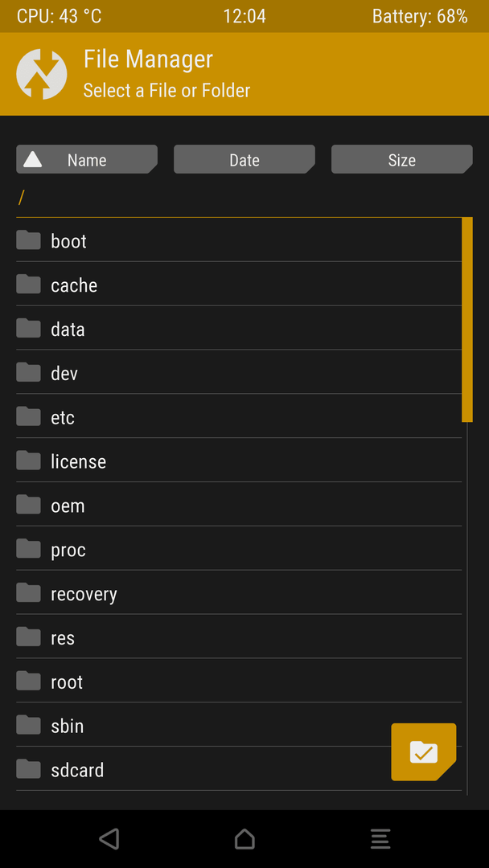This screenshot has height=868, width=489.
Task: Open the cache folder
Action: tap(74, 285)
